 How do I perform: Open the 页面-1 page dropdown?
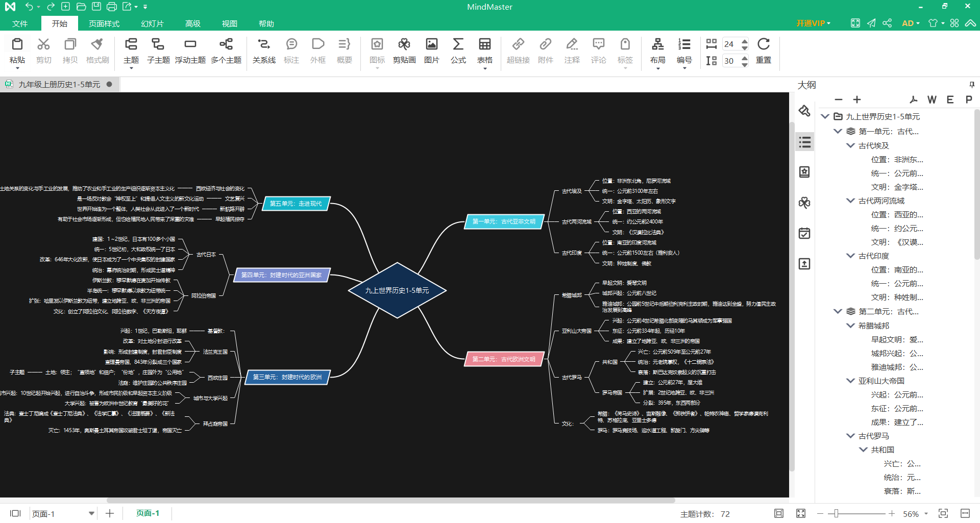point(91,513)
